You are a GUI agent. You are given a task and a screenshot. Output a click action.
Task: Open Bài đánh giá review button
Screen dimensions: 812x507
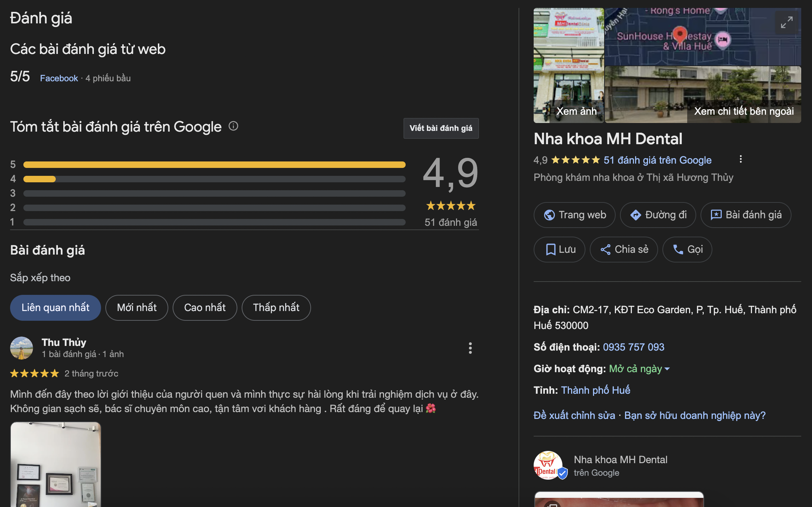(746, 215)
